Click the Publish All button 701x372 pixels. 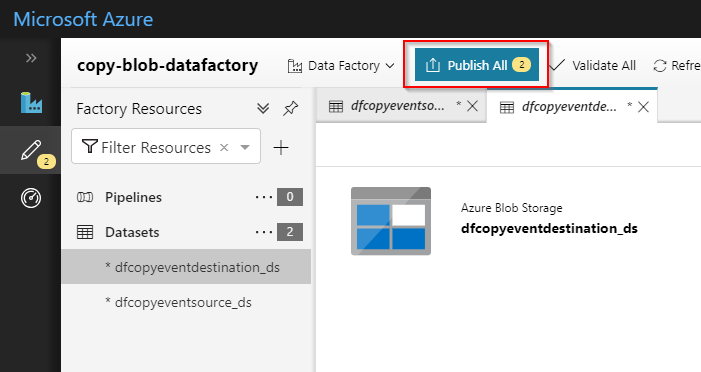point(477,65)
